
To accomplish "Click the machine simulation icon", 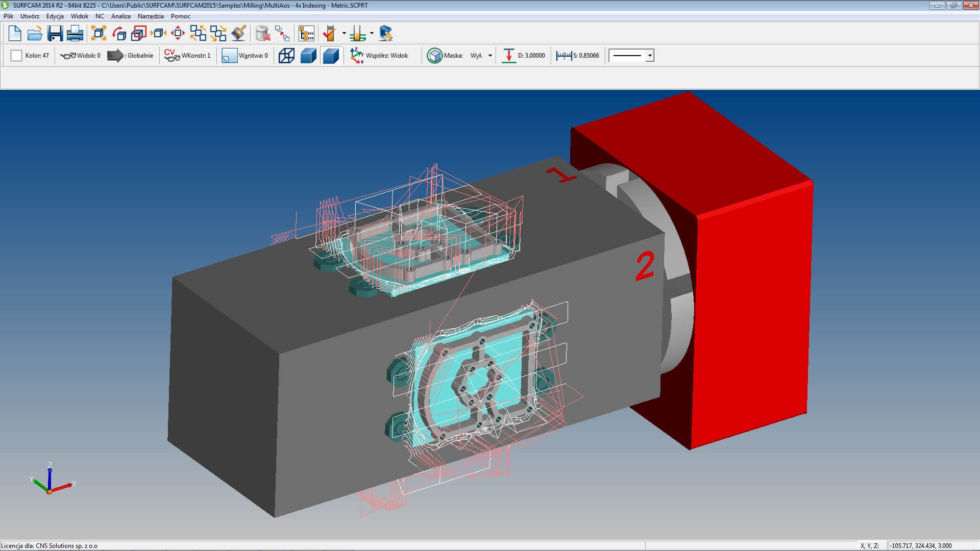I will (386, 34).
